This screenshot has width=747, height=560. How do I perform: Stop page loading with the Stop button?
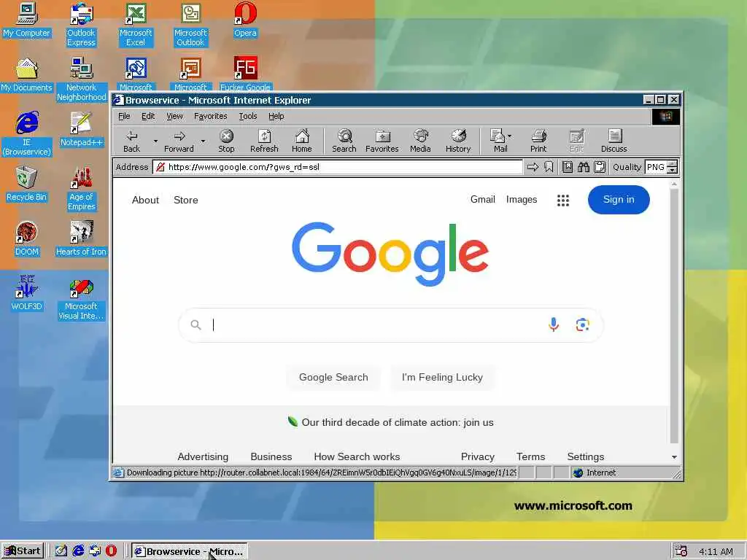[226, 141]
